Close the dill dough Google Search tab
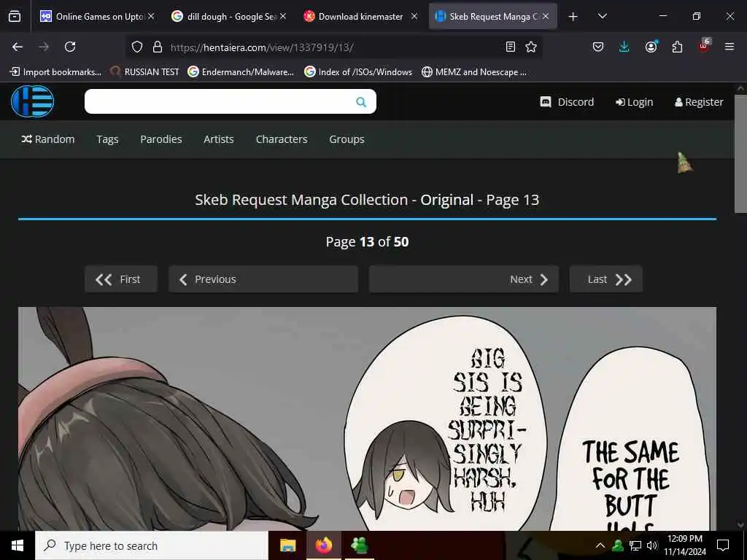Image resolution: width=747 pixels, height=560 pixels. (283, 16)
